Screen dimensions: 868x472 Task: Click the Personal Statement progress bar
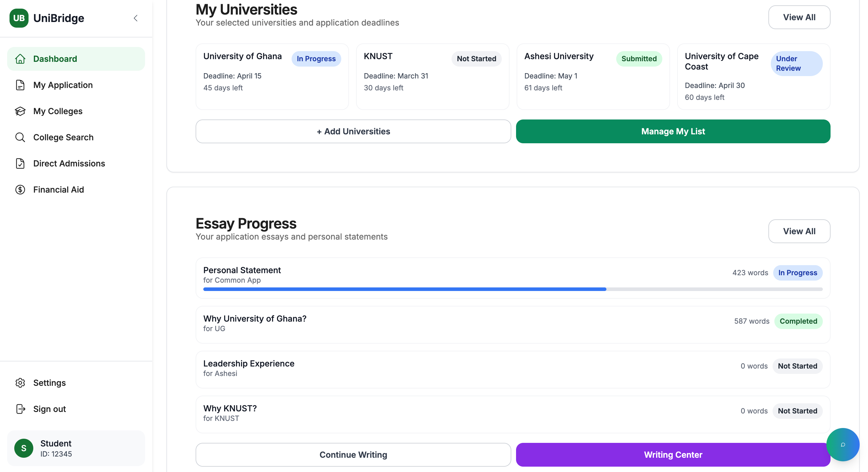512,290
